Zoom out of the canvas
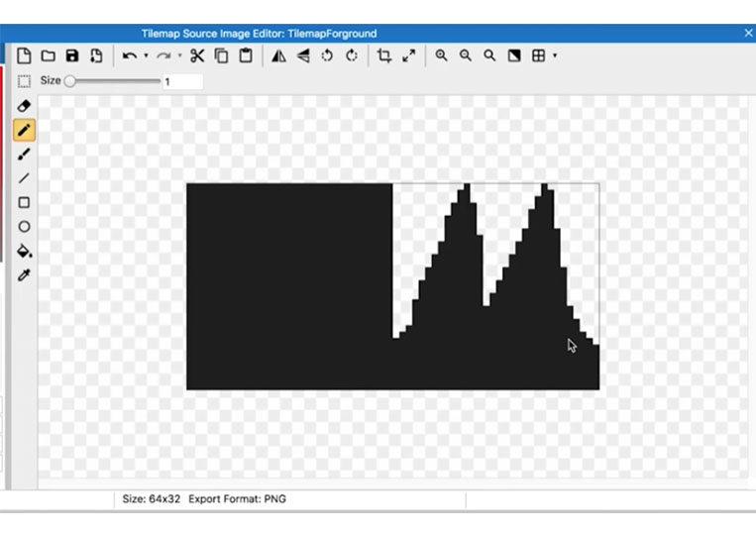This screenshot has width=756, height=536. (466, 55)
